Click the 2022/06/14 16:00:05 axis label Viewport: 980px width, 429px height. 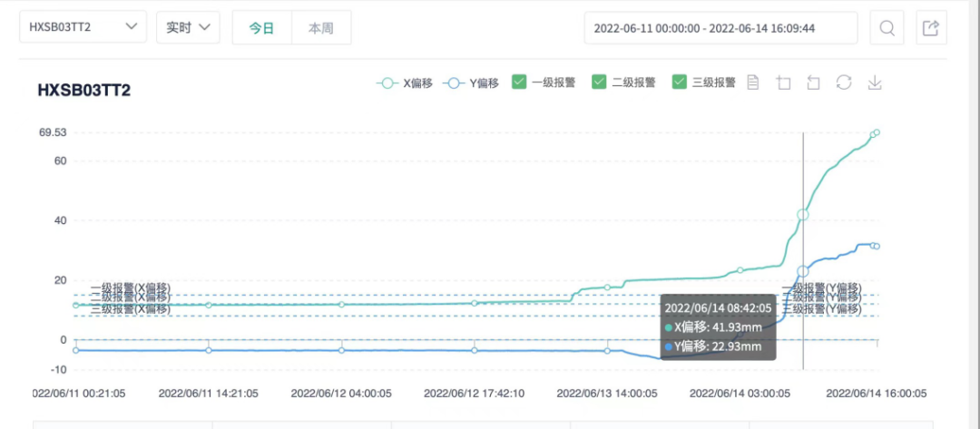coord(877,394)
